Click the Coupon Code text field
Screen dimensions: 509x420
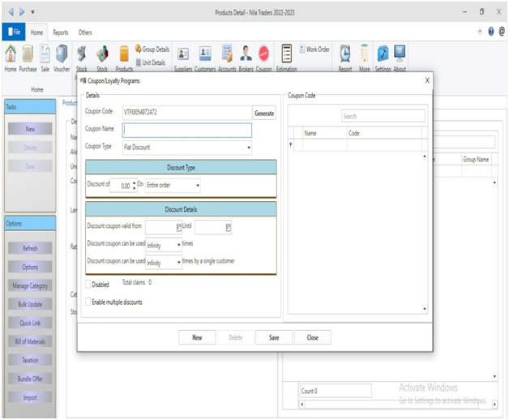click(x=187, y=113)
